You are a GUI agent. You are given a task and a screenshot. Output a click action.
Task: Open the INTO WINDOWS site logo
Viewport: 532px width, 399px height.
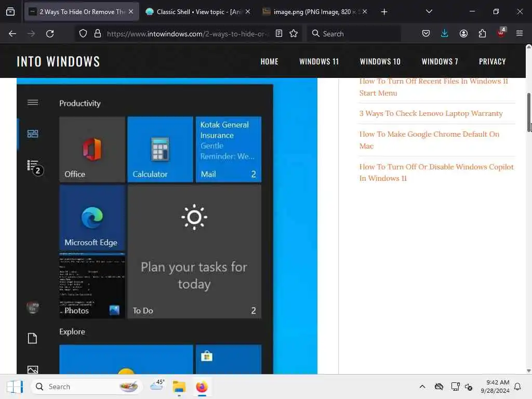58,61
